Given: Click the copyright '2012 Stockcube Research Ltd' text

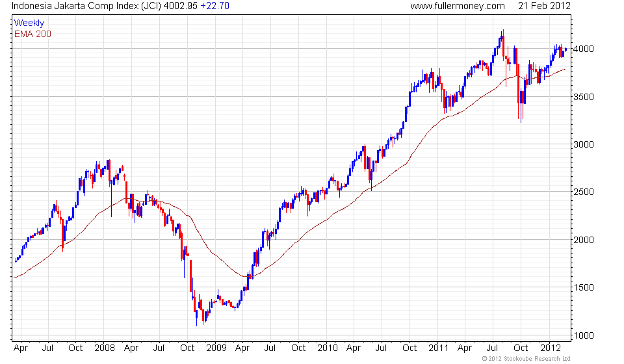Looking at the screenshot, I should coord(526,359).
